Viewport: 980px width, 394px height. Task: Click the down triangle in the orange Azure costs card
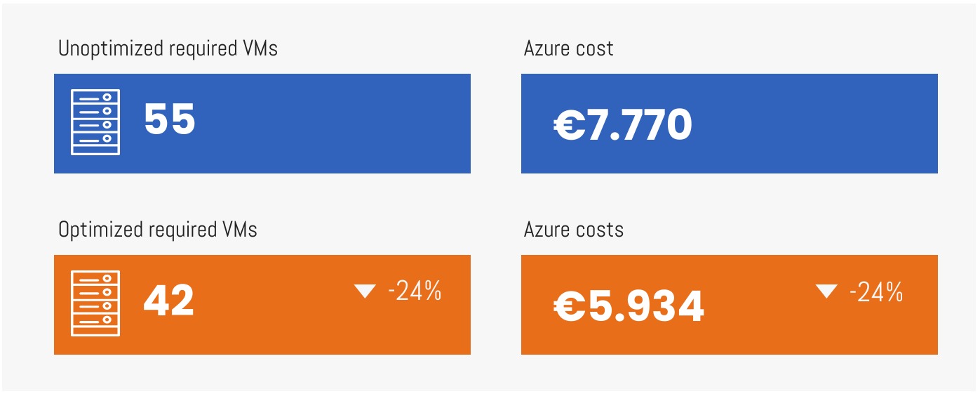[826, 291]
